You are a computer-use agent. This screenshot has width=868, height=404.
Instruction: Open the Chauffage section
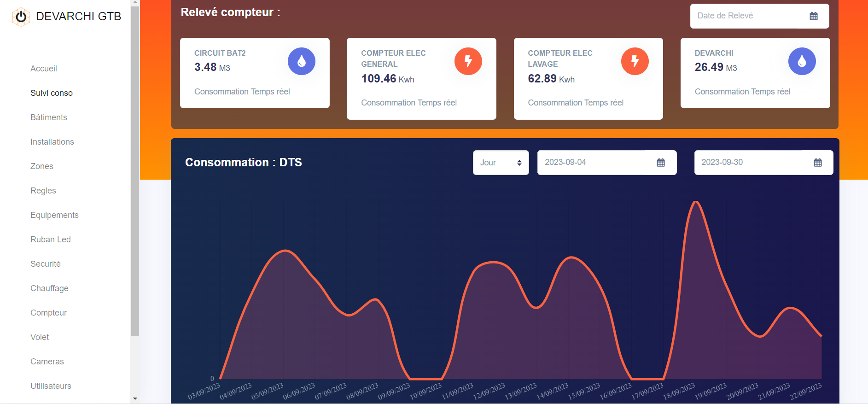tap(49, 288)
